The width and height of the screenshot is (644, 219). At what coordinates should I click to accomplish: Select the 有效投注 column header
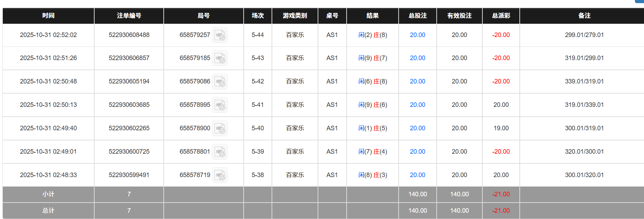(459, 16)
